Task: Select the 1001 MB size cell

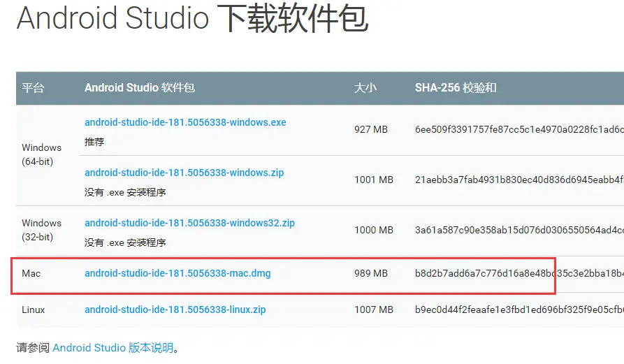Action: tap(374, 180)
